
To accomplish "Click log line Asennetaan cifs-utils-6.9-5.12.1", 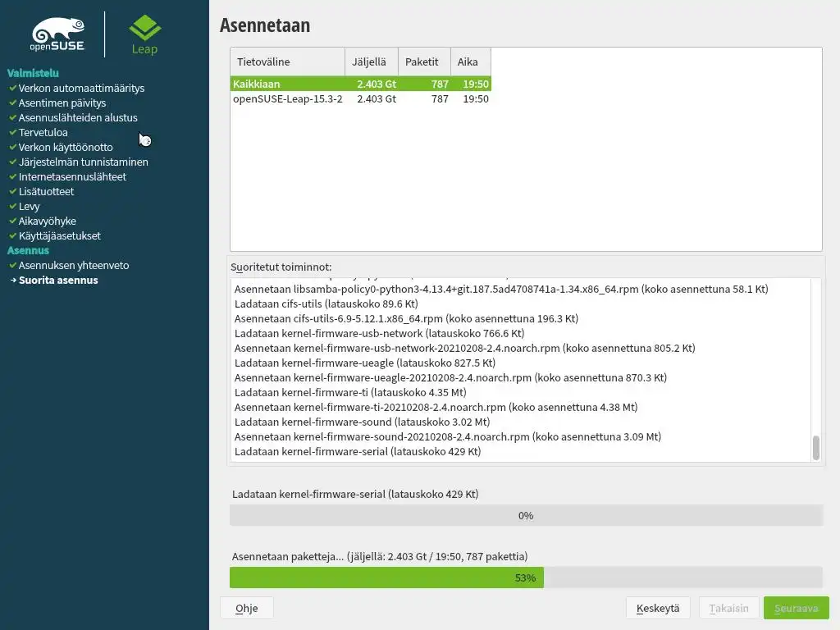I will (x=406, y=319).
